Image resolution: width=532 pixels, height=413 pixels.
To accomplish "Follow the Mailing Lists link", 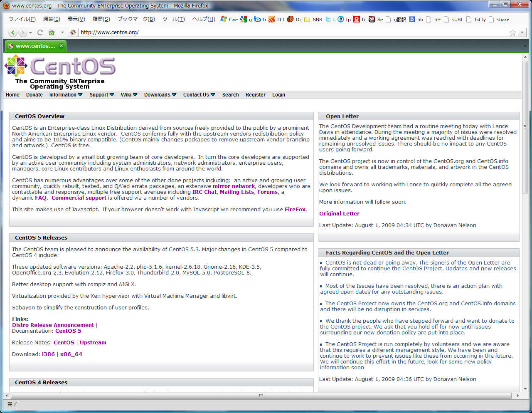I will pyautogui.click(x=237, y=192).
